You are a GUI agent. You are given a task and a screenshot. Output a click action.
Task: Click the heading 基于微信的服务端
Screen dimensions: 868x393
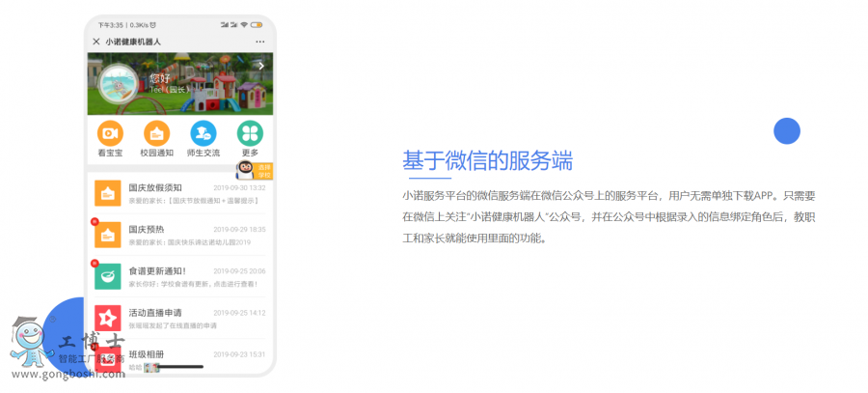tap(487, 160)
